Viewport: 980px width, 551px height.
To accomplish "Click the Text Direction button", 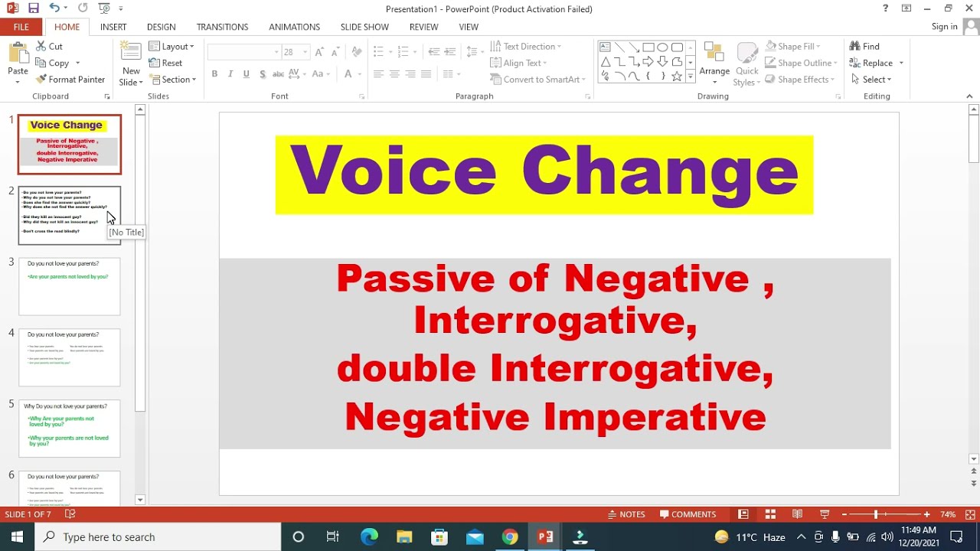I will tap(525, 47).
